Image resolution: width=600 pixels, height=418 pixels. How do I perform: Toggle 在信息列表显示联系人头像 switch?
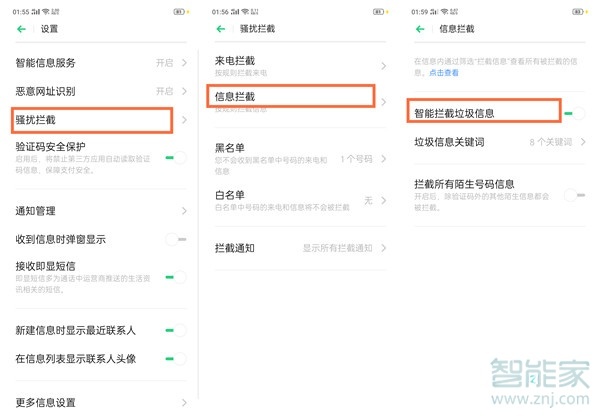click(x=176, y=358)
